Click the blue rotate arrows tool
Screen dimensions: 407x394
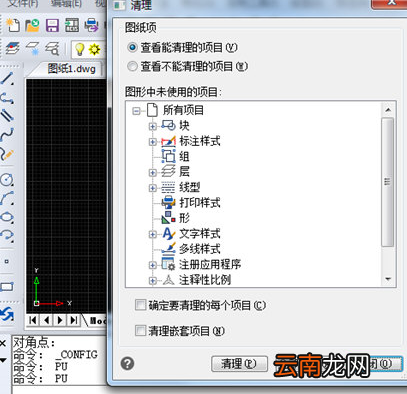7,313
